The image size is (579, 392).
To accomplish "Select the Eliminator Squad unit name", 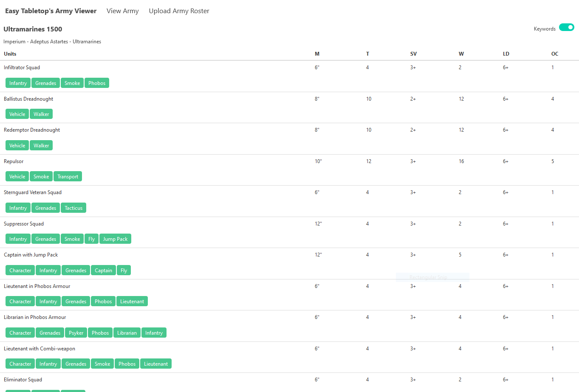I will tap(23, 380).
